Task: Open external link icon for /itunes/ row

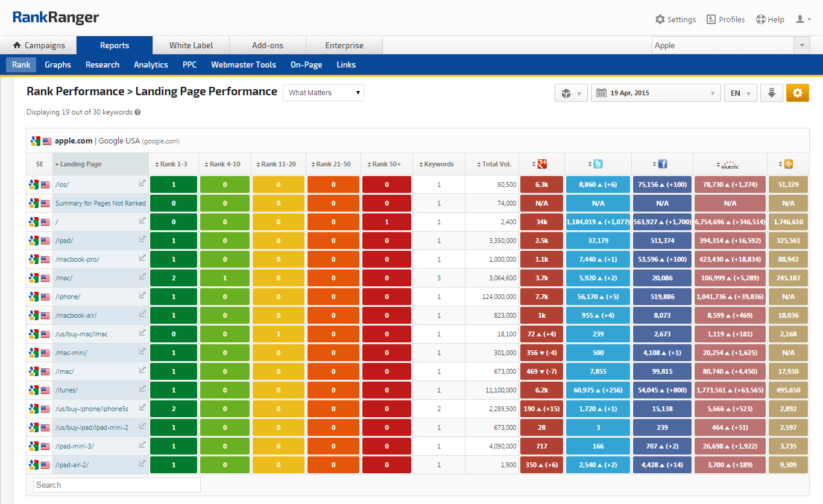Action: coord(142,389)
